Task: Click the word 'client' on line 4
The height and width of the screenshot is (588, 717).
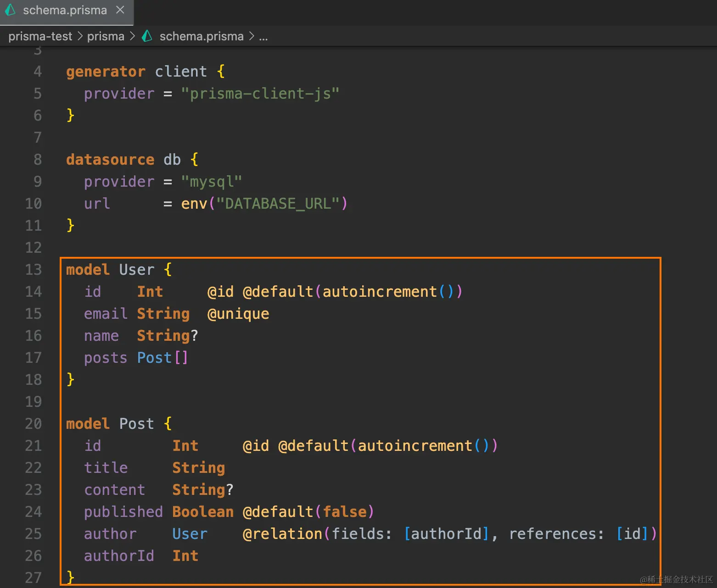Action: pyautogui.click(x=181, y=72)
